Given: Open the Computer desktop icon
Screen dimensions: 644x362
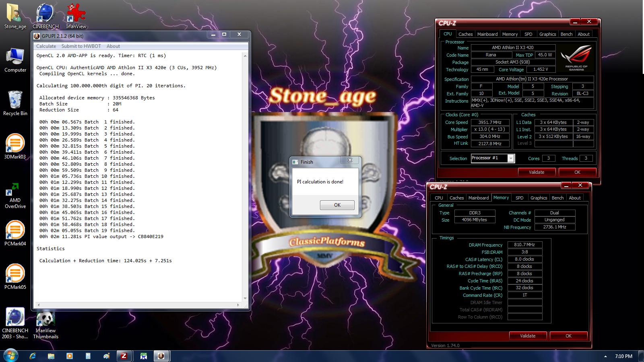Looking at the screenshot, I should coord(15,60).
